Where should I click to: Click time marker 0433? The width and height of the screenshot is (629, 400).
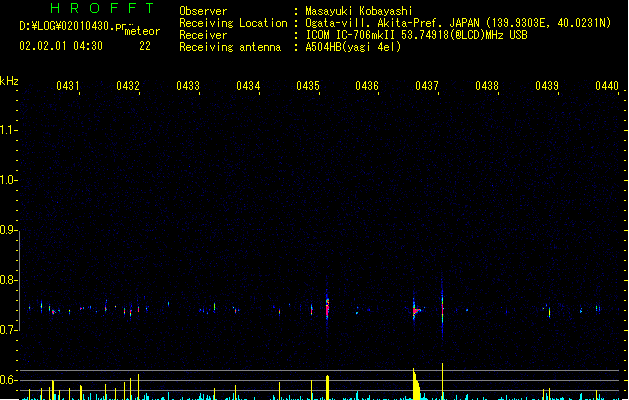click(x=188, y=85)
